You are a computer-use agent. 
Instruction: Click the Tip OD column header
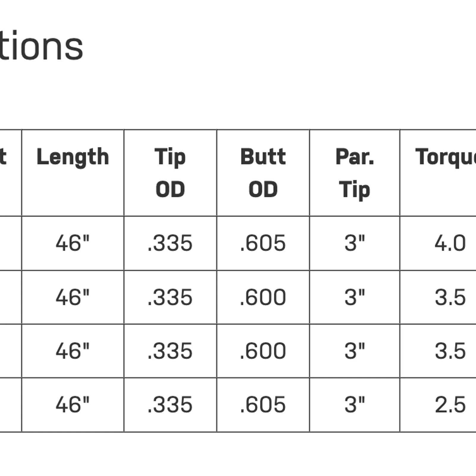pyautogui.click(x=170, y=173)
